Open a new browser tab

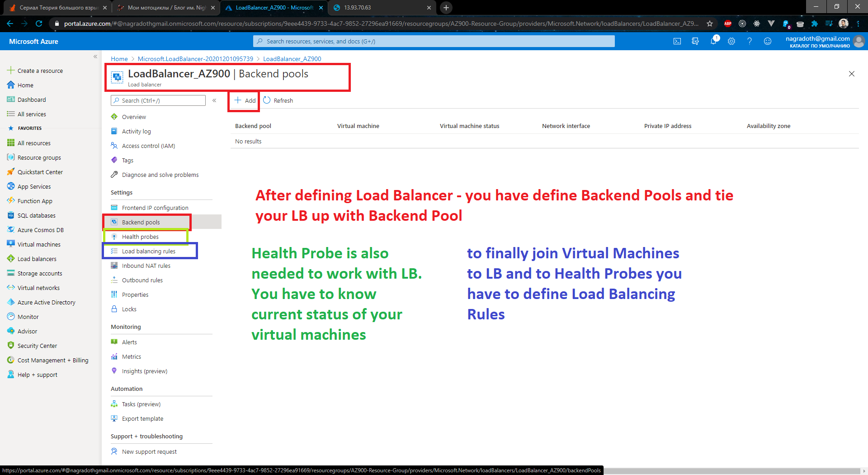[x=446, y=8]
